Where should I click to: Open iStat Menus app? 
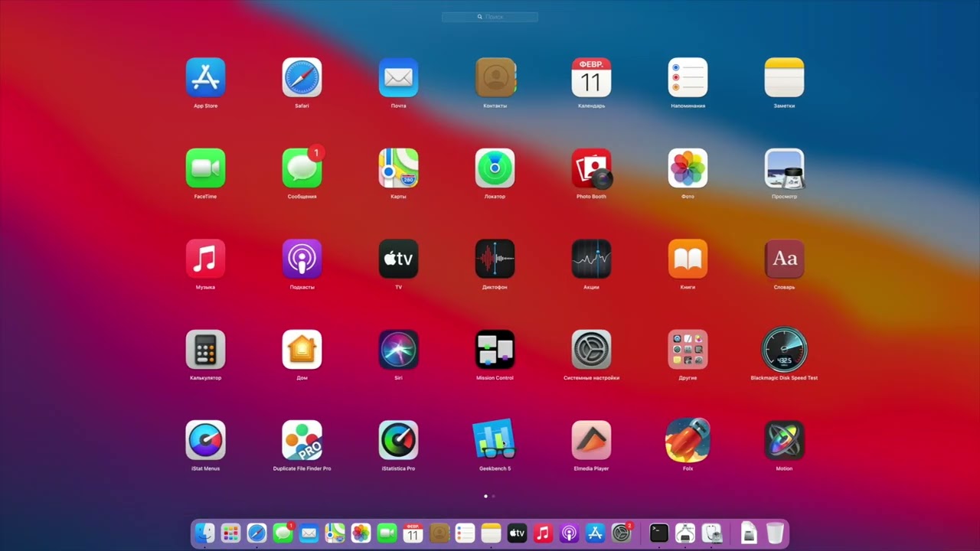point(205,440)
